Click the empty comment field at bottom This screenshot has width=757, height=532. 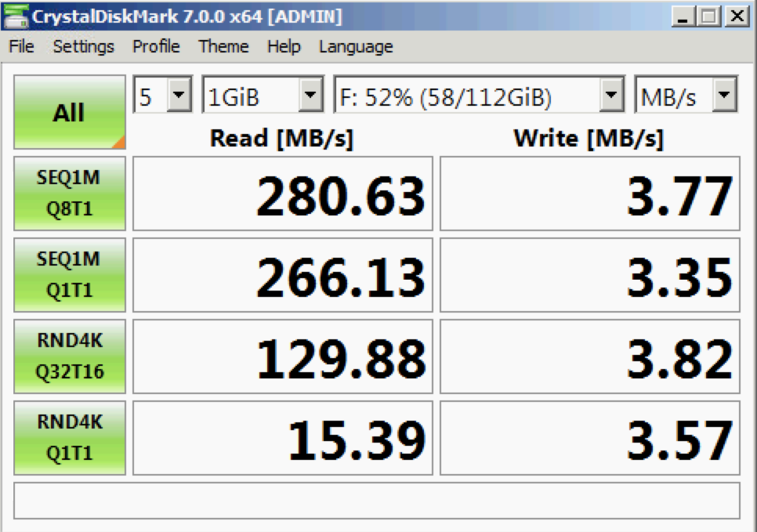click(377, 501)
